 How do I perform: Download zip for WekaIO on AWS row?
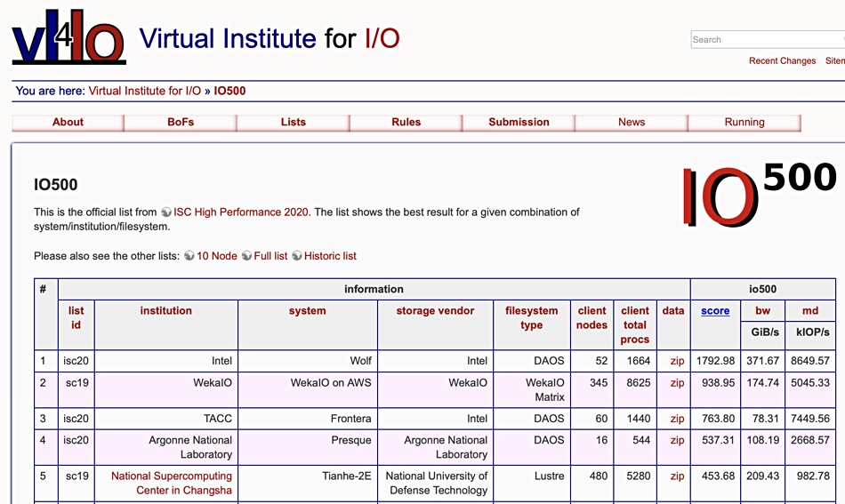(x=677, y=383)
